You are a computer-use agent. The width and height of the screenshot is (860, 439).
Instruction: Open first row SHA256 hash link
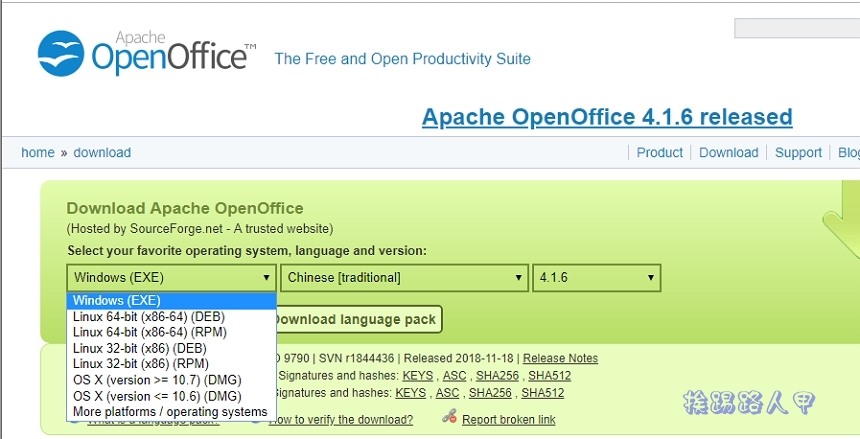[x=497, y=376]
